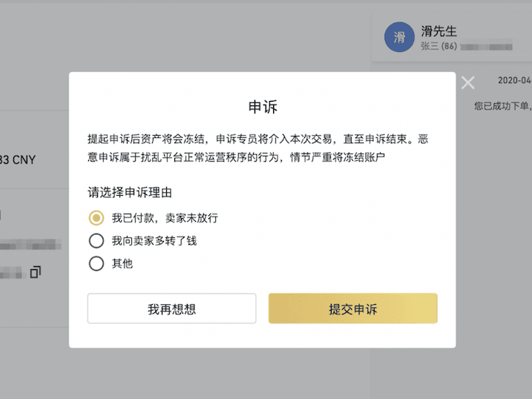Click the blue 滑 avatar circle
This screenshot has width=532, height=399.
click(399, 37)
